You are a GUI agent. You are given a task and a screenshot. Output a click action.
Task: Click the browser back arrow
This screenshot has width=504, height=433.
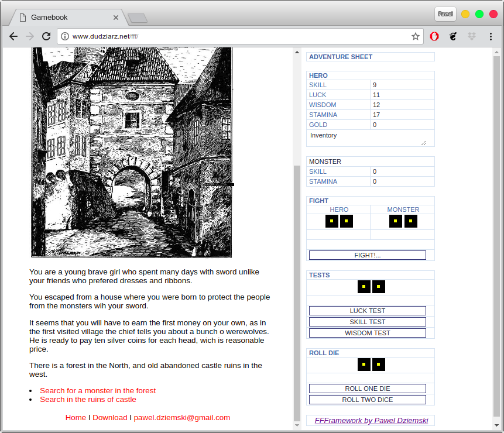(x=13, y=36)
